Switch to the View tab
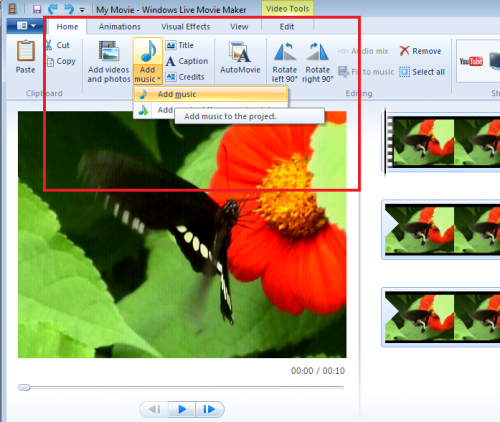 tap(239, 27)
